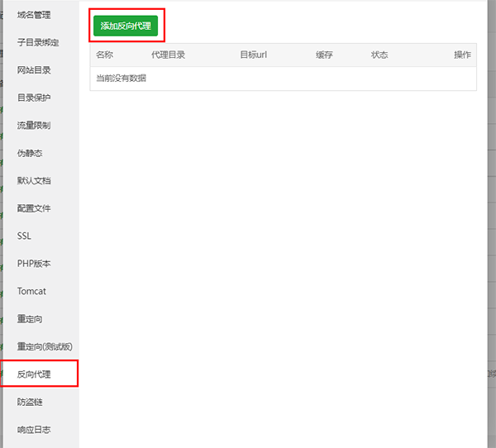Click the green 添加反向代理 button
The image size is (496, 448).
click(126, 26)
